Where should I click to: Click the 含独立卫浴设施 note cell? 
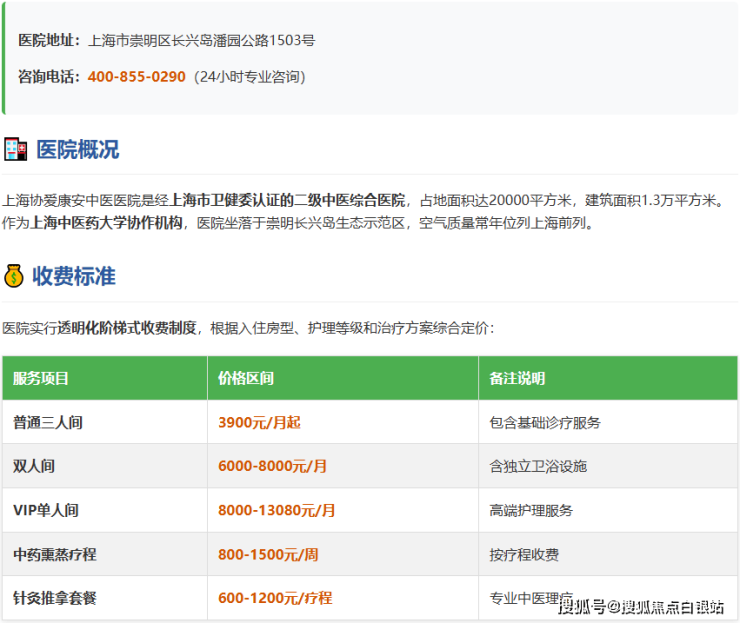[538, 467]
